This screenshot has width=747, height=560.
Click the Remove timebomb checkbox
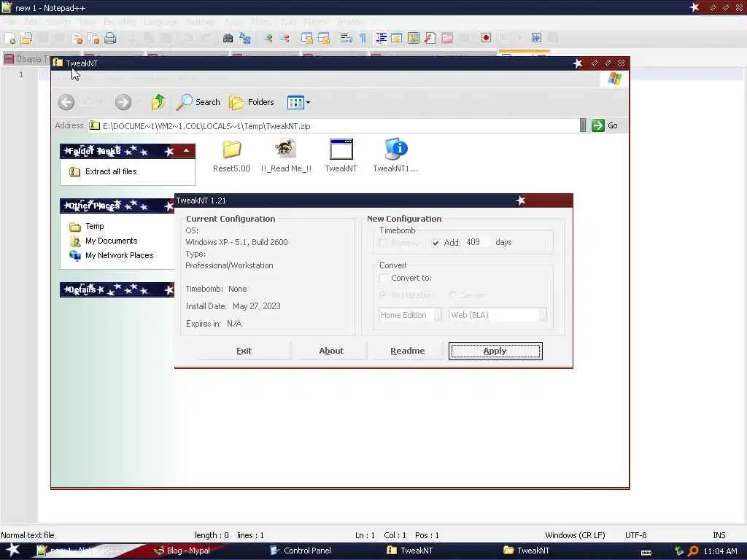click(383, 243)
